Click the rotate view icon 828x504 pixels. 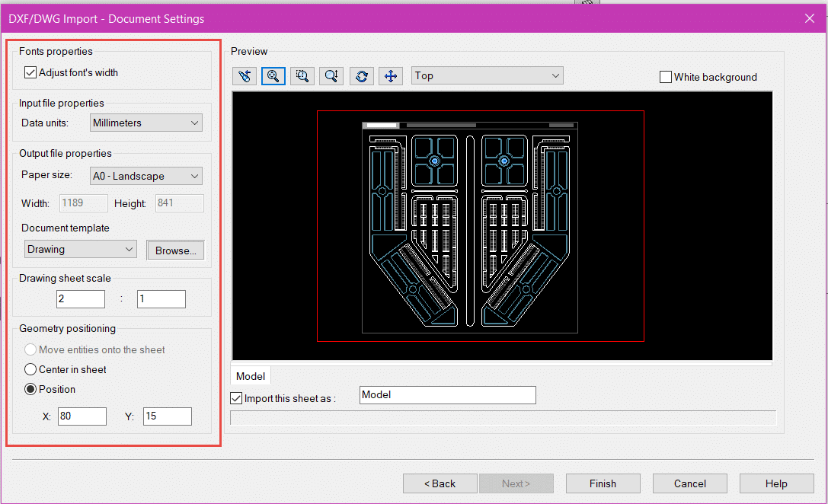(x=361, y=76)
